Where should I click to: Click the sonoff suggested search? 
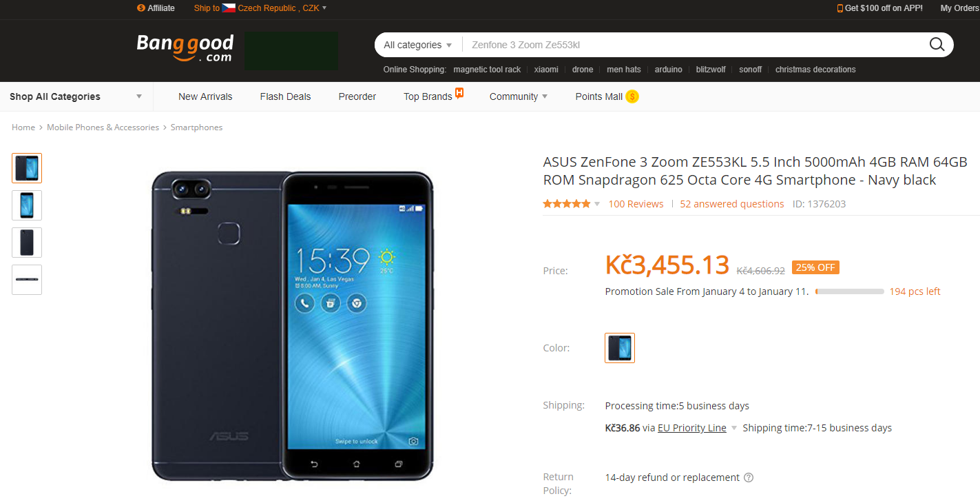pos(751,70)
